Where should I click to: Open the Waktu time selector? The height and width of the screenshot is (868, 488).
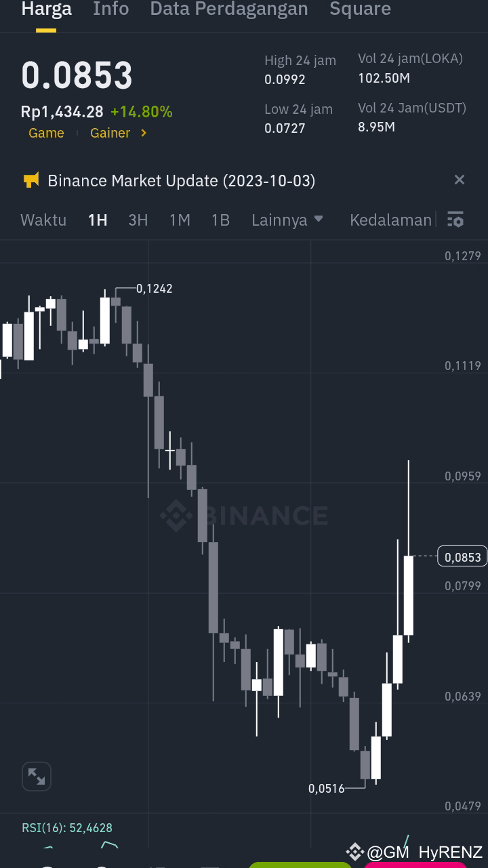click(x=43, y=220)
